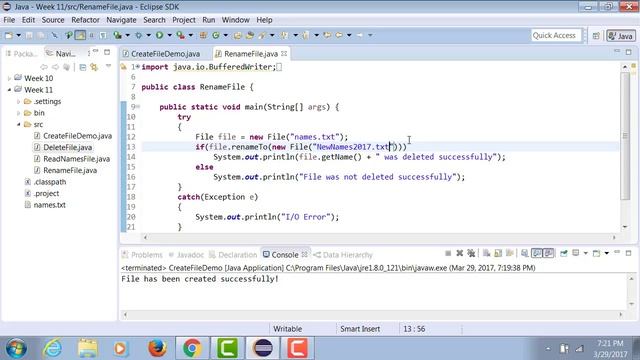Click Collapse All icon in Package Explorer

(x=82, y=67)
